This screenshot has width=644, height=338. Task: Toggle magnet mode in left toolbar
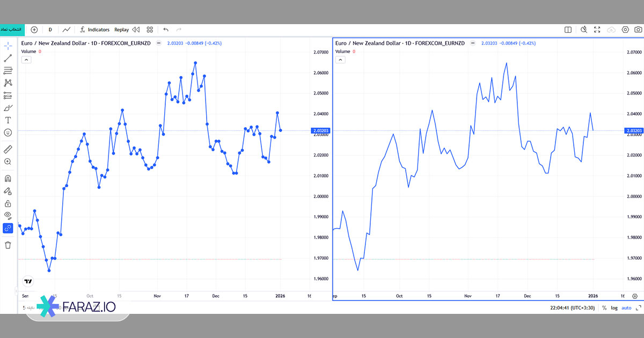[x=8, y=179]
